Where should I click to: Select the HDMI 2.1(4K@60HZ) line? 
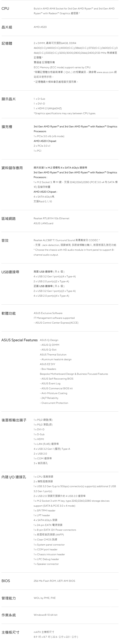pos(48,109)
